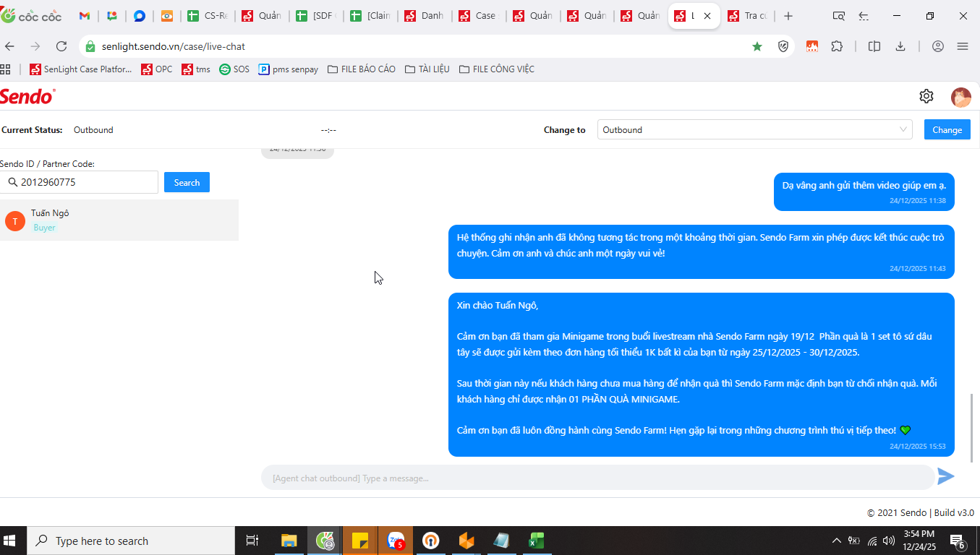Expand the FILE CÔNG VIỆC bookmark folder
Screen dimensions: 980x555
coord(497,69)
